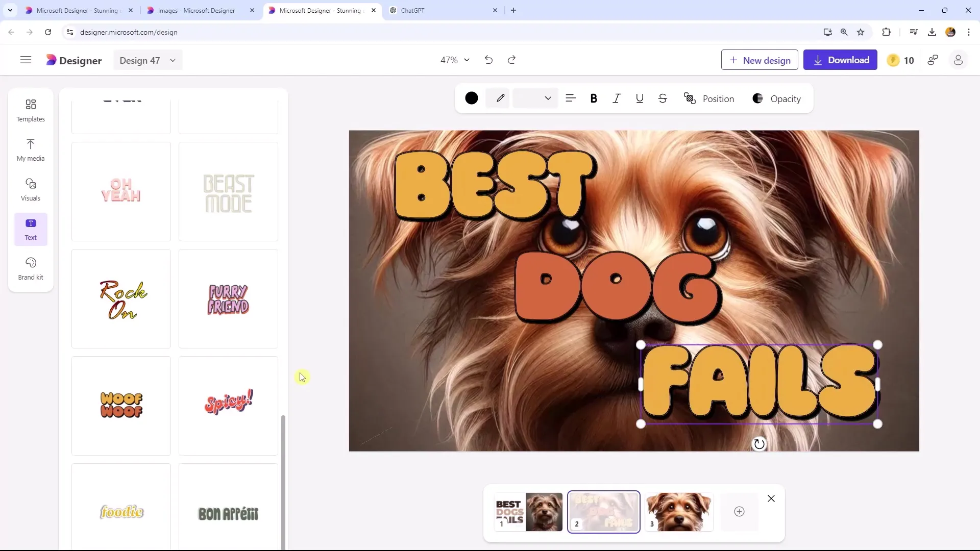The width and height of the screenshot is (980, 551).
Task: View the coin credits balance
Action: pos(901,60)
